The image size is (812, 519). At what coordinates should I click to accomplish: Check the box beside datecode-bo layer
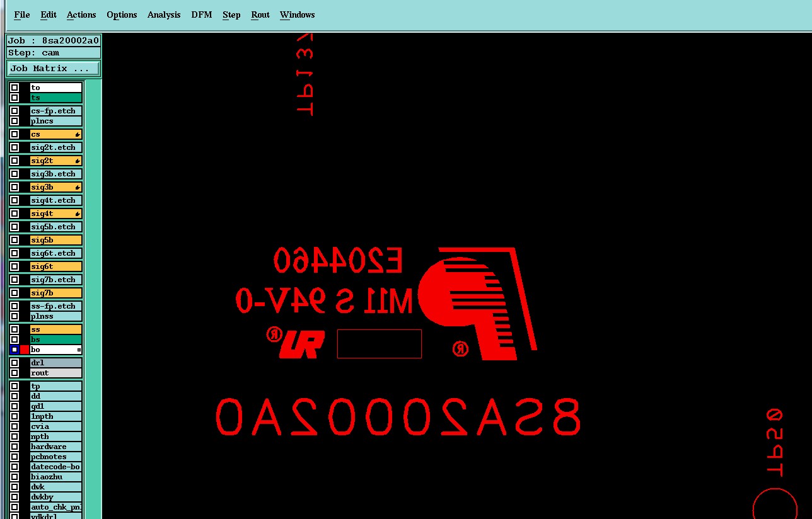[x=14, y=467]
